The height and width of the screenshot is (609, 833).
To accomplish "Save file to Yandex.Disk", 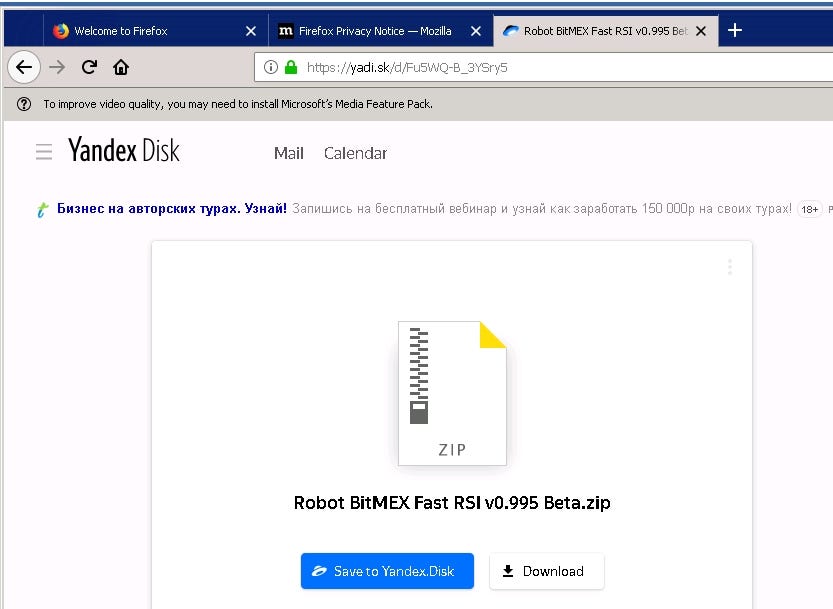I will [387, 571].
